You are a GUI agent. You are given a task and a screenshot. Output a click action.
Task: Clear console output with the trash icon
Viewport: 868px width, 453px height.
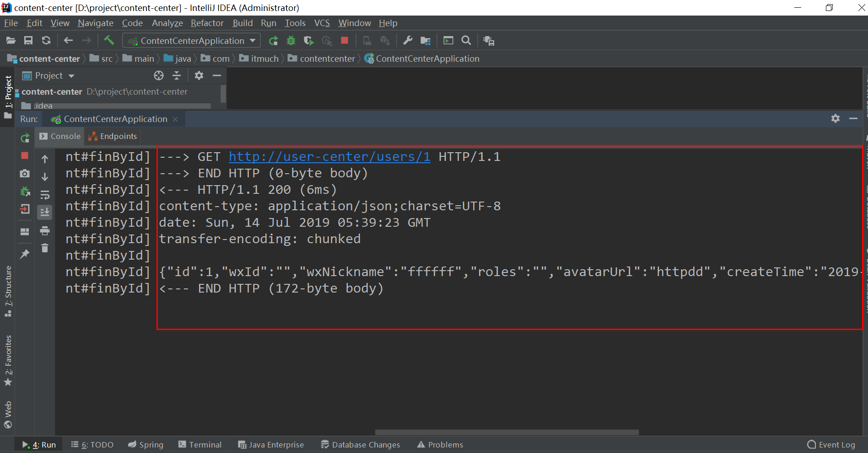45,248
